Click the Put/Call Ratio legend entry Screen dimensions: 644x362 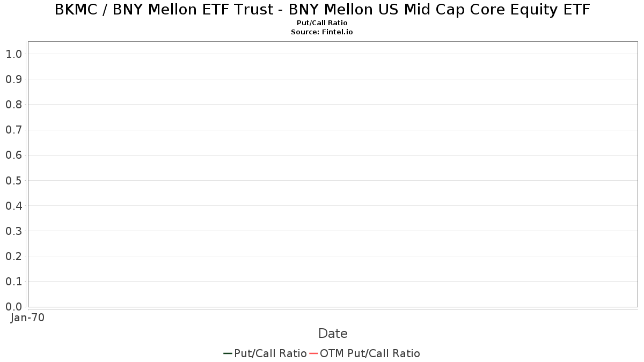(x=265, y=353)
